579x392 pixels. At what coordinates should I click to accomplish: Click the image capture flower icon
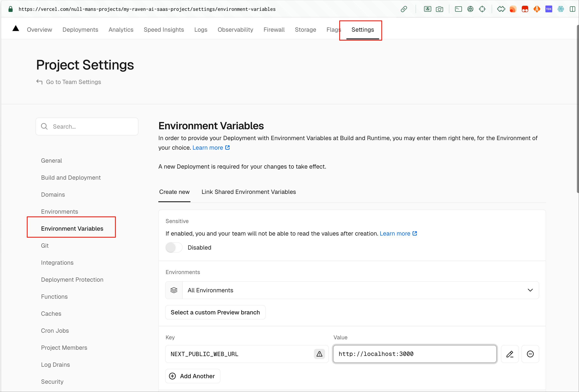pos(427,9)
